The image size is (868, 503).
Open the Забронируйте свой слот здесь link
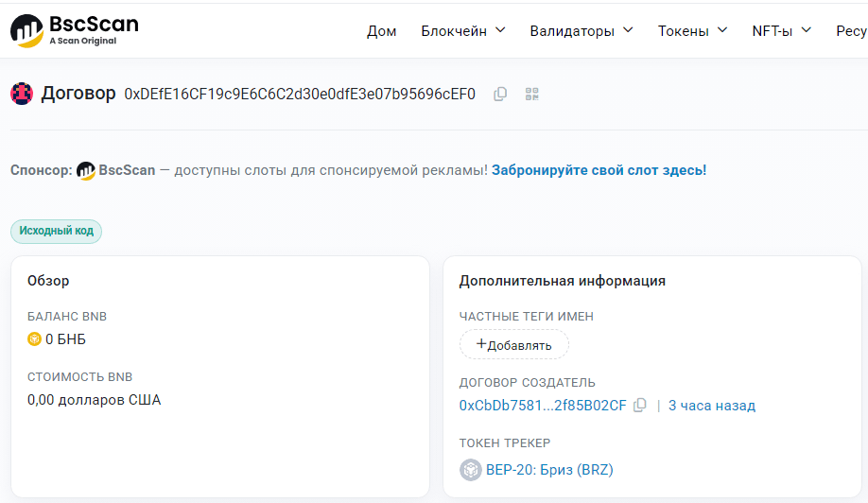tap(599, 170)
